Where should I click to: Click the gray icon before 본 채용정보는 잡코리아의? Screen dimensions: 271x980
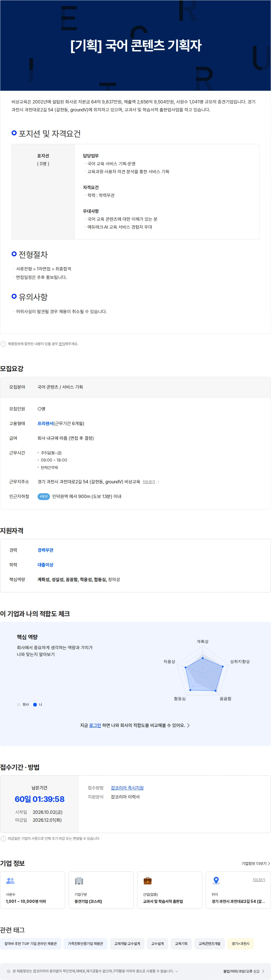(x=9, y=971)
